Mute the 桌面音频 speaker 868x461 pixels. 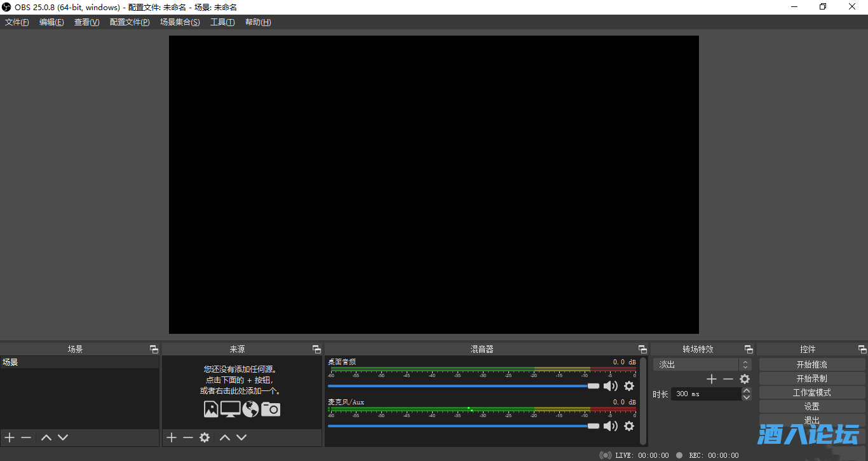[610, 386]
